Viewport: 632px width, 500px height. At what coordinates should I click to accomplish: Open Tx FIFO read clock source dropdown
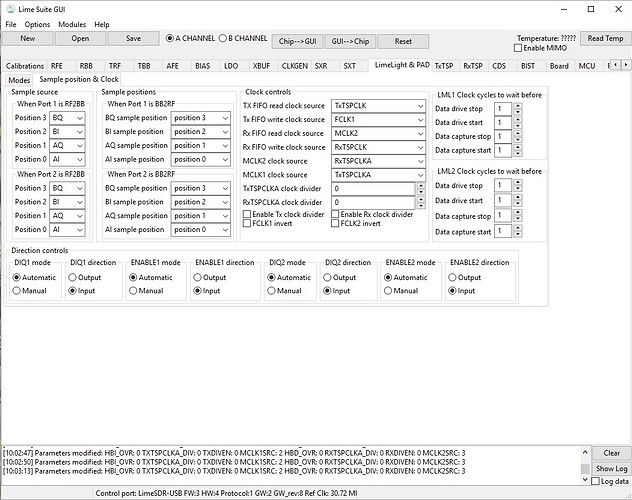pos(378,105)
